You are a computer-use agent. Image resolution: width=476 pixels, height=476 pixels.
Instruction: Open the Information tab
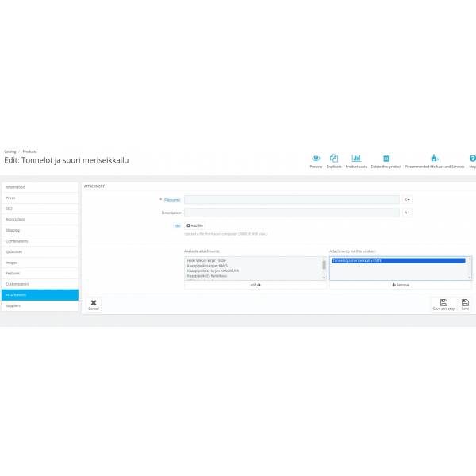[x=40, y=187]
